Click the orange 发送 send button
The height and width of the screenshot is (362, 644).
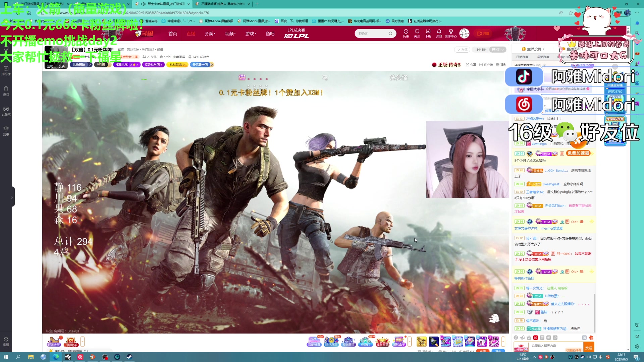point(589,347)
